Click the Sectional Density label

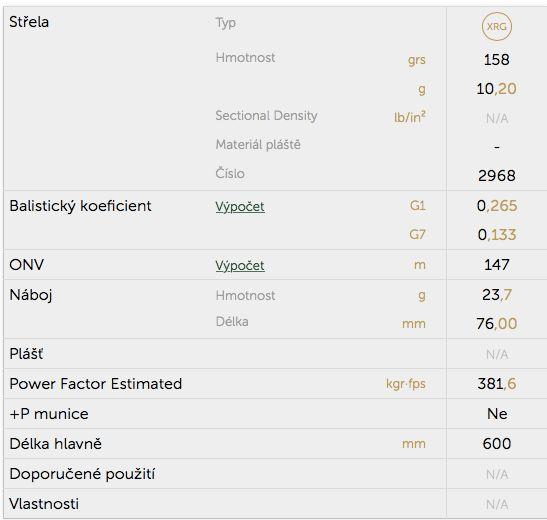266,115
